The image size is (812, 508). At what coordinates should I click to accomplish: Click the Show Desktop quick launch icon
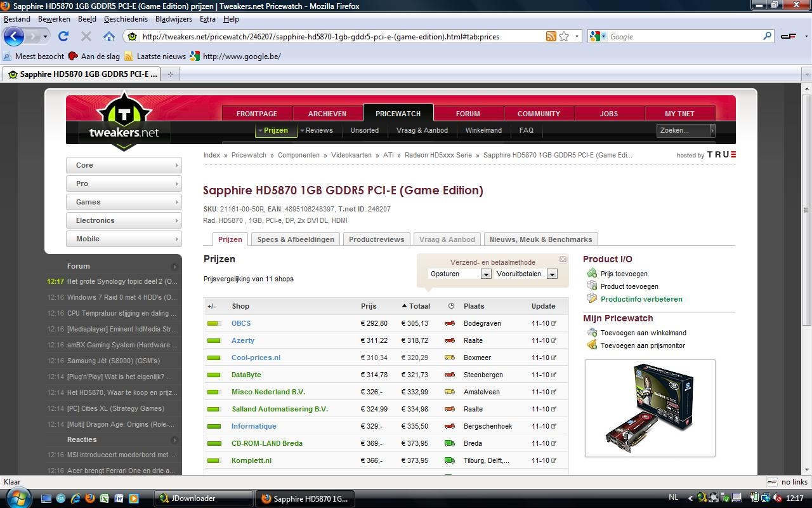(46, 498)
